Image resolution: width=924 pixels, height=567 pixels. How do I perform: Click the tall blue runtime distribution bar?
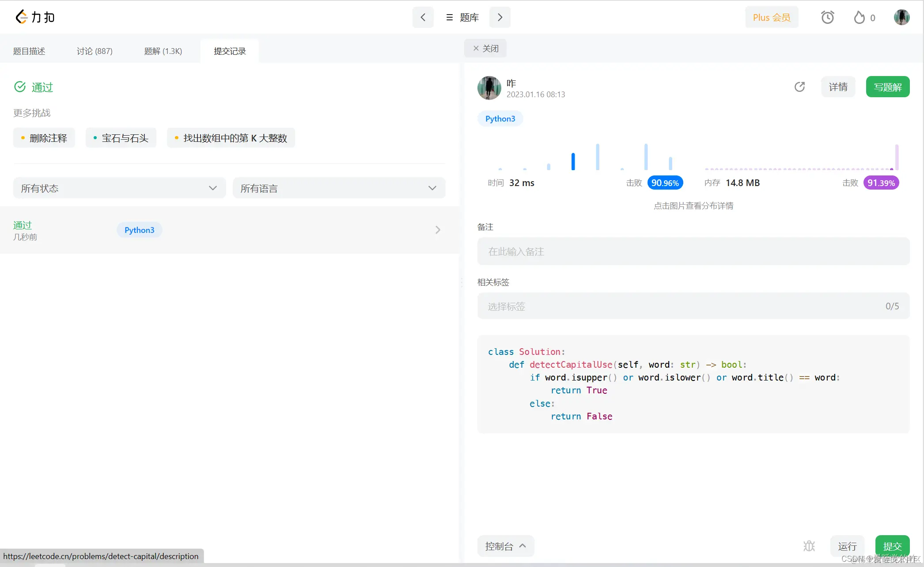[573, 161]
